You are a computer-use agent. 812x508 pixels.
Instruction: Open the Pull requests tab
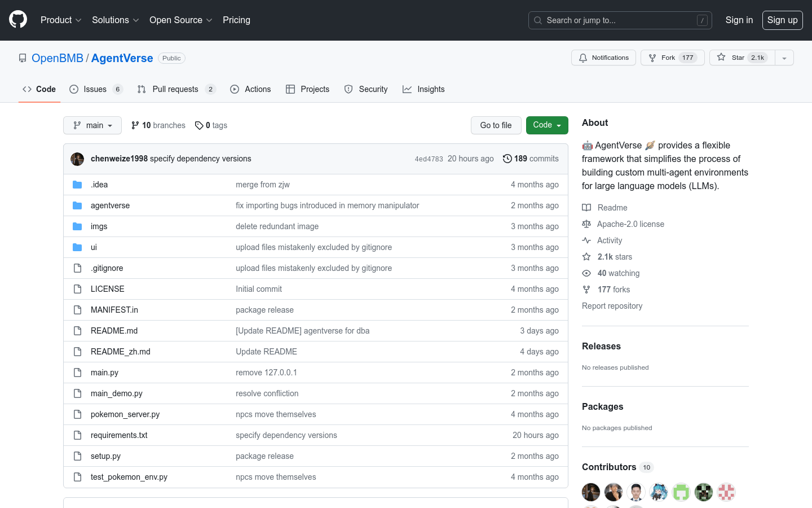(176, 89)
